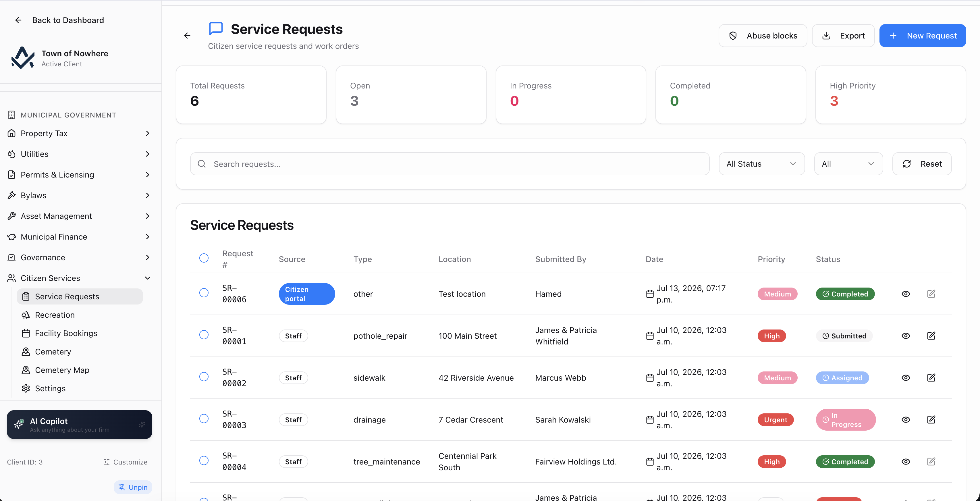Click the Property Tax house icon
Viewport: 980px width, 501px height.
pos(12,133)
